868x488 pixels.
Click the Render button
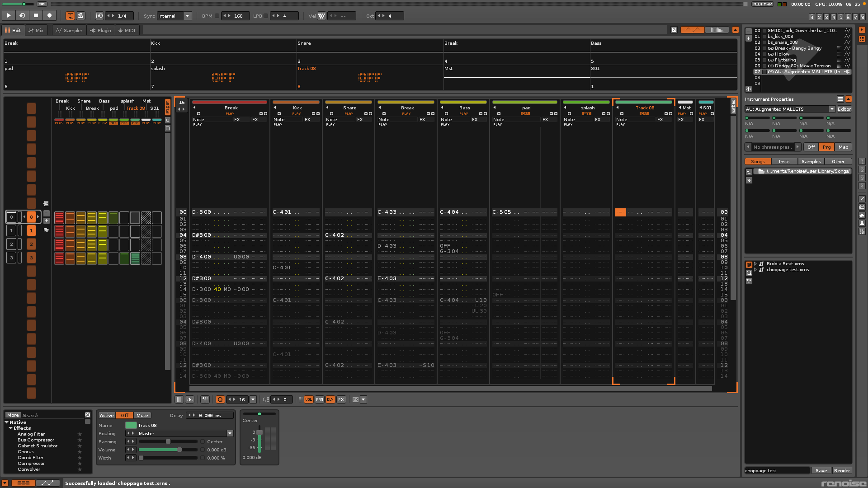pos(842,470)
